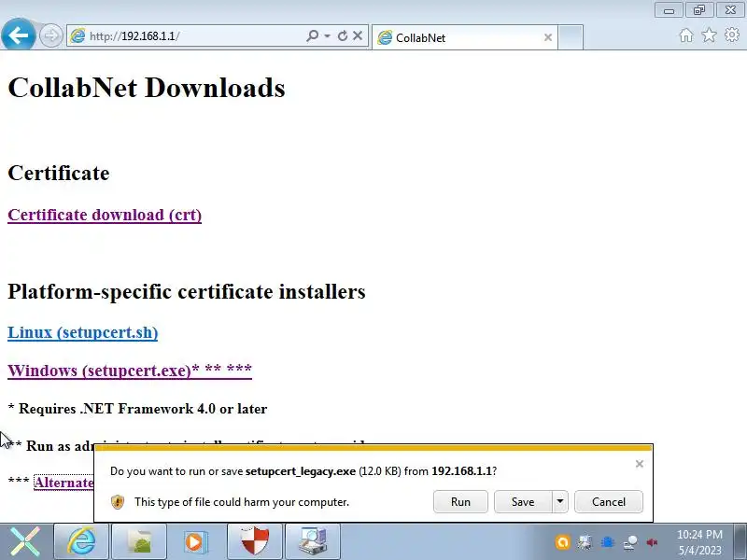Screen dimensions: 747x560
Task: Open the Certificate download (crt) link
Action: coord(105,215)
